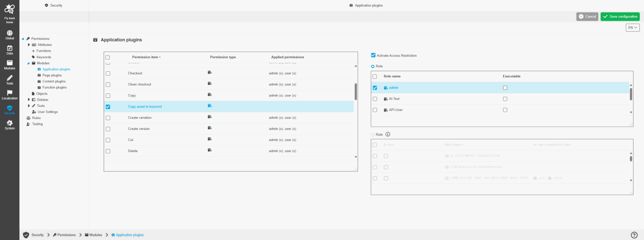Open Function plugins in the tree
Viewport: 644px width, 240px height.
(x=54, y=88)
